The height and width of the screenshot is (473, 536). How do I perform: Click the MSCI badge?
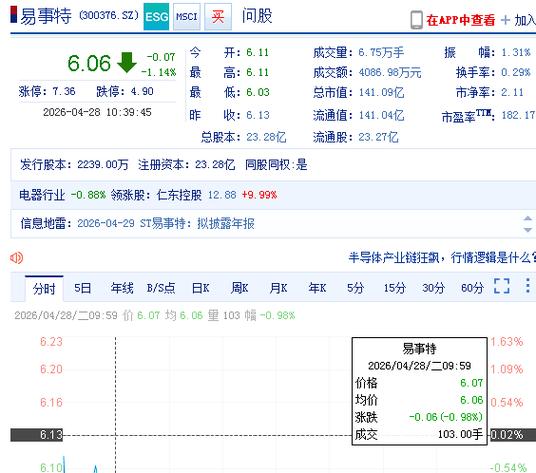[x=187, y=16]
